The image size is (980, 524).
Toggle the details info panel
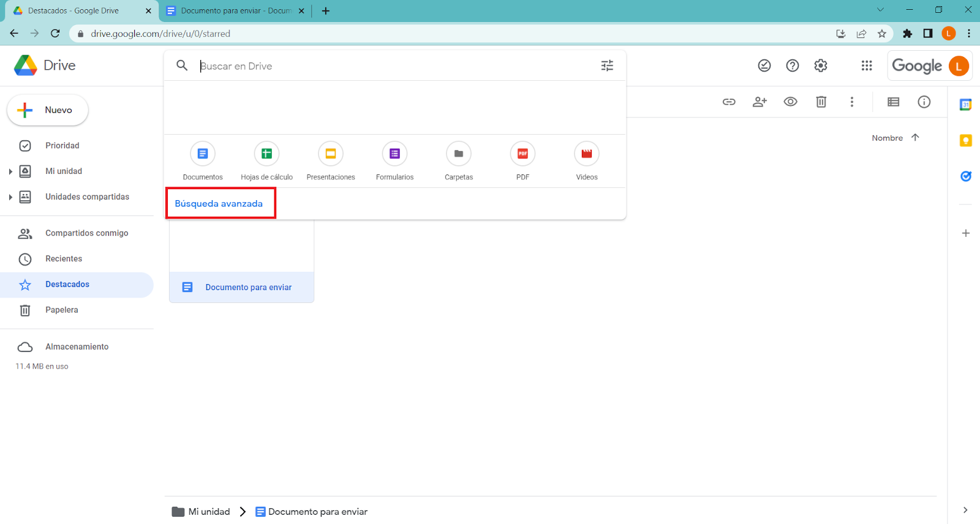[x=924, y=102]
